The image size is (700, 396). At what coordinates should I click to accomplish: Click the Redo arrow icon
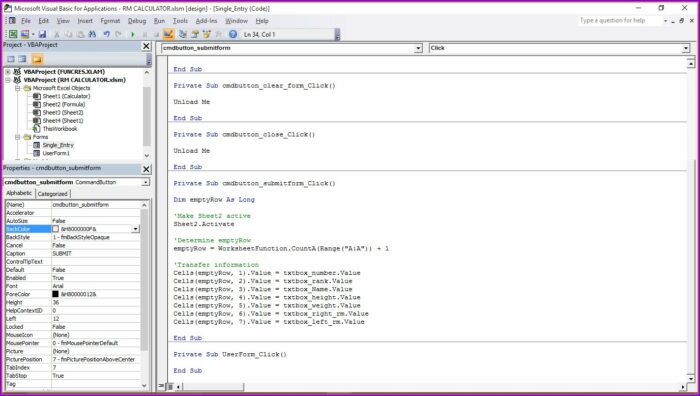(x=118, y=34)
